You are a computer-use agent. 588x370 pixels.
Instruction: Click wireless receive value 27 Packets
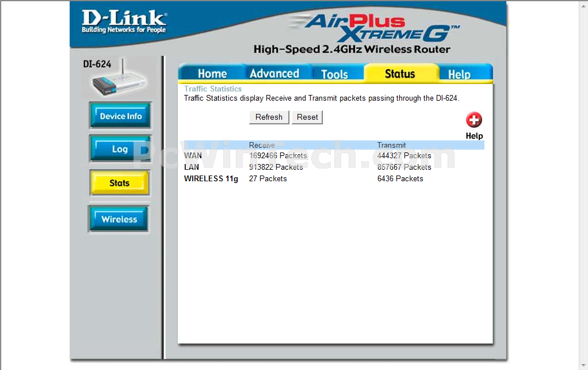pos(268,179)
